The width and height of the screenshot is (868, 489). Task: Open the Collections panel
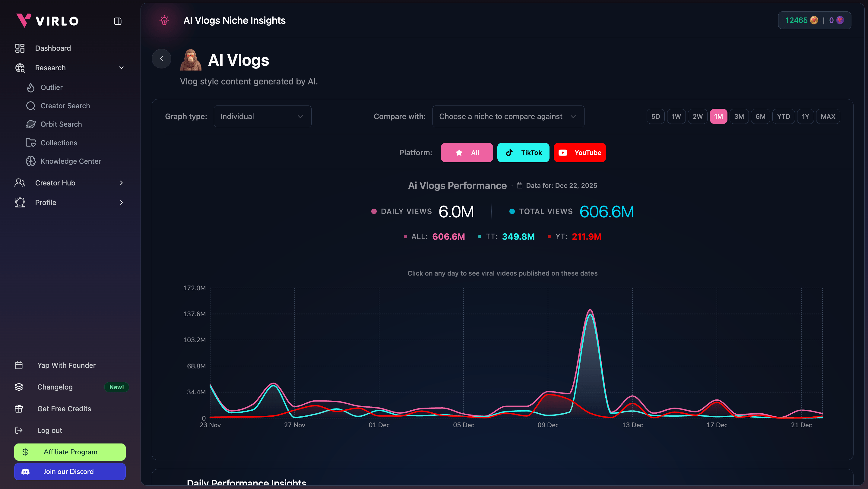tap(59, 143)
